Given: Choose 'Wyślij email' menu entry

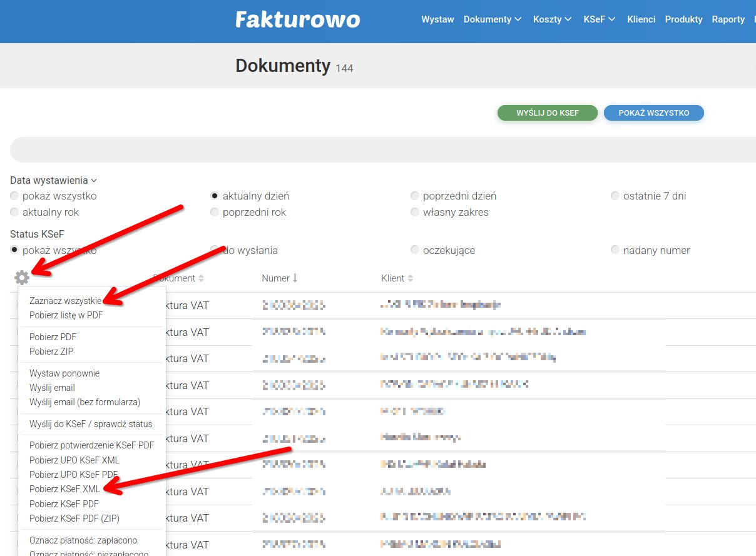Looking at the screenshot, I should pyautogui.click(x=52, y=388).
